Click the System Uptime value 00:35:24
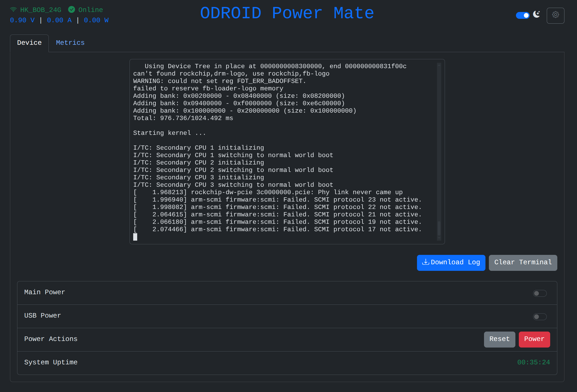 point(534,362)
